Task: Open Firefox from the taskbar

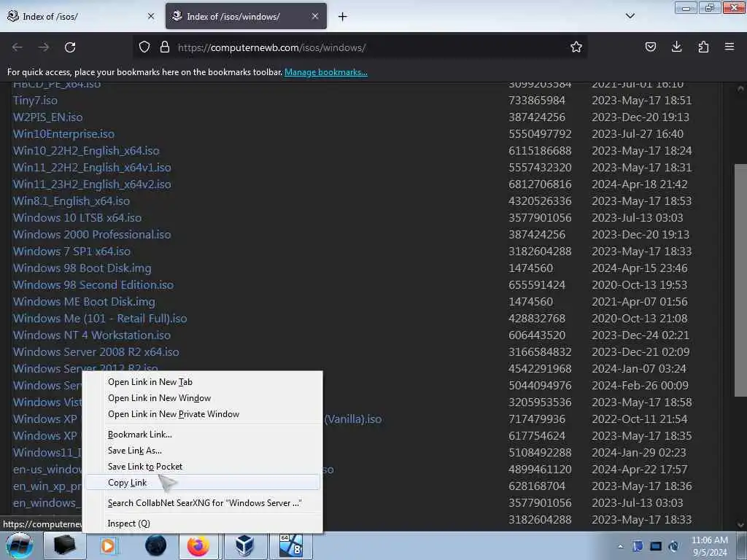Action: [x=198, y=545]
